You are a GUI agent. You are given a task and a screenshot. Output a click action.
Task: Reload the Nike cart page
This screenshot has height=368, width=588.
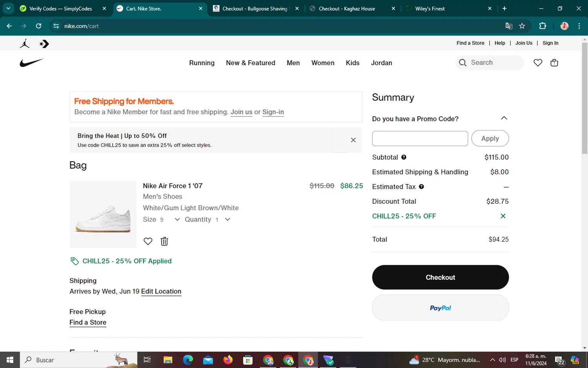pos(38,26)
